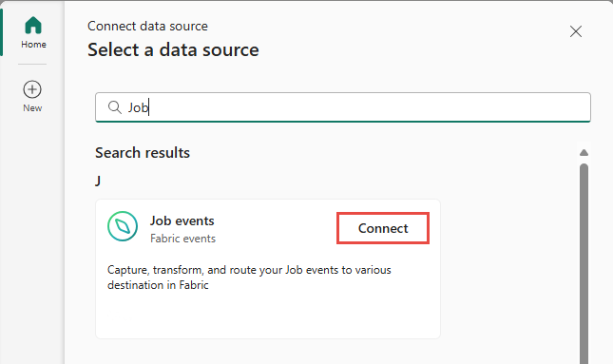Screen dimensions: 613x364
Task: Click the Job events compass icon
Action: (x=123, y=226)
